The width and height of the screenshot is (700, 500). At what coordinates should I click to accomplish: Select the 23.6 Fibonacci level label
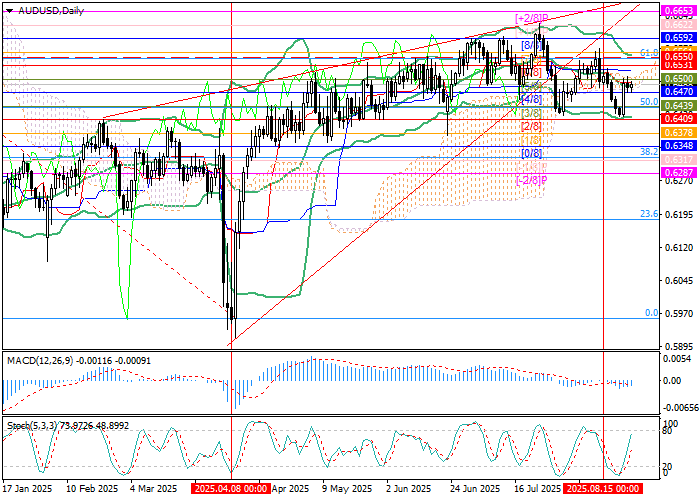click(649, 214)
